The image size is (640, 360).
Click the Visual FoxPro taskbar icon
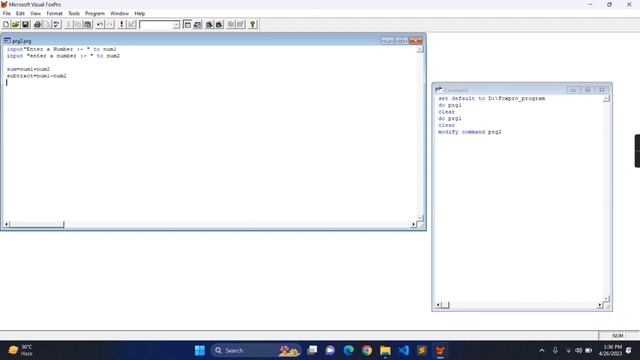click(440, 350)
